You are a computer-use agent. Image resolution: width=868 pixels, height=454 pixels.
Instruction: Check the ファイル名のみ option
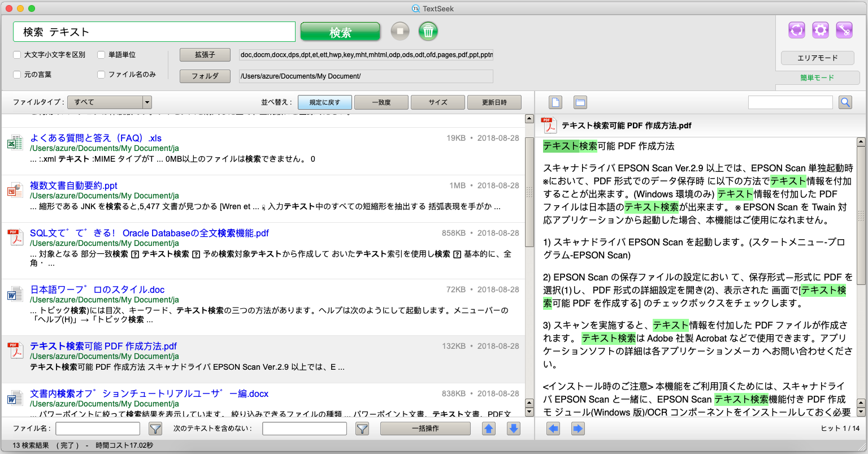(101, 75)
